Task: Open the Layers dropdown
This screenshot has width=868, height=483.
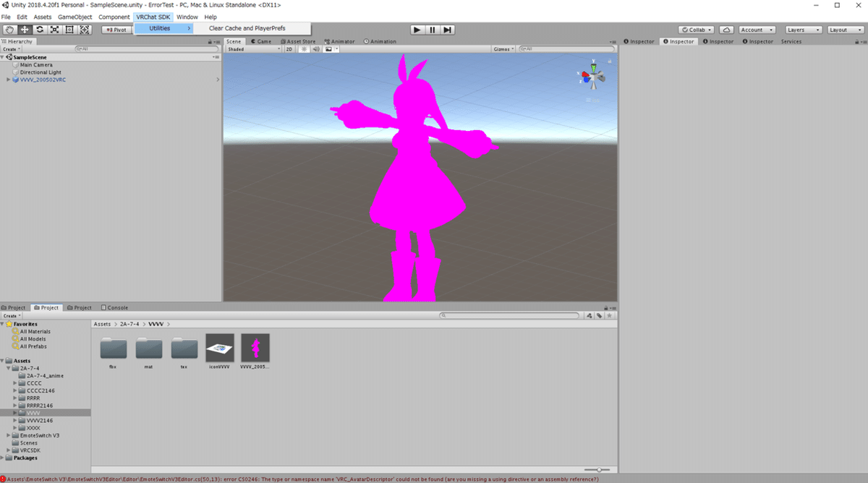Action: click(x=804, y=30)
